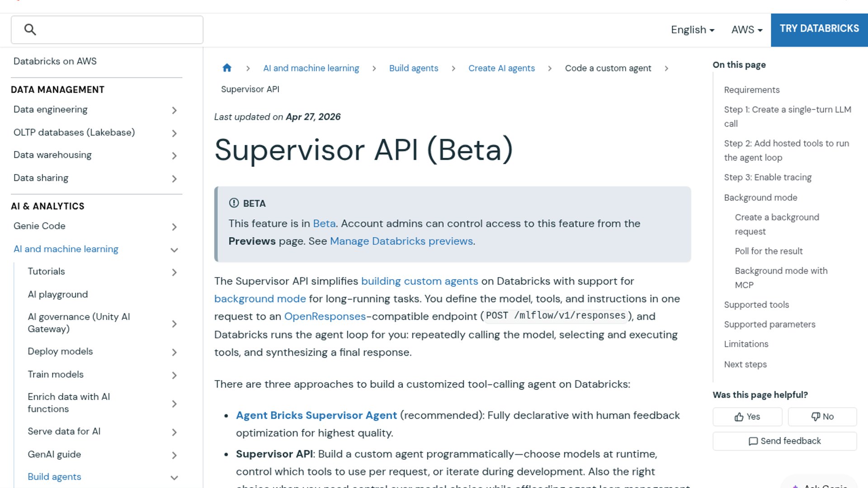This screenshot has width=868, height=488.
Task: Jump to Supported tools section
Action: click(756, 305)
